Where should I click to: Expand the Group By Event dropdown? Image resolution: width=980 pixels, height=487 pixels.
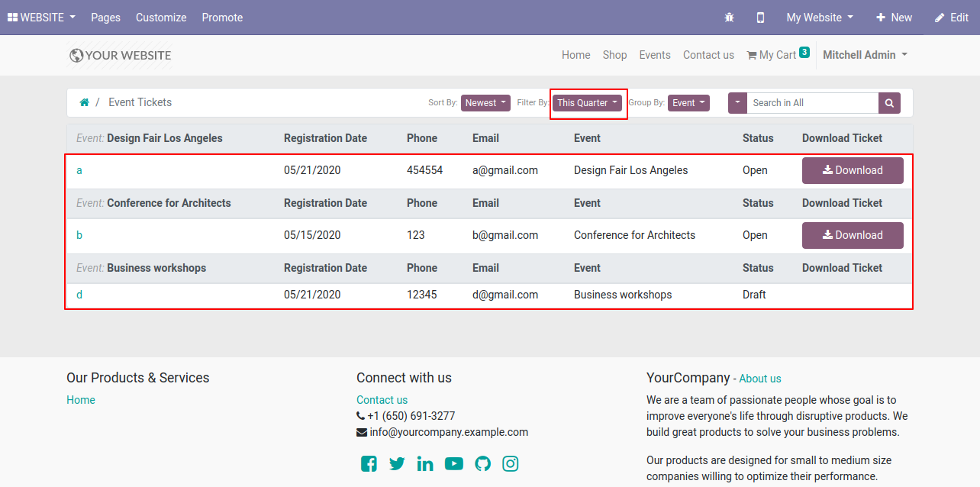pos(688,103)
